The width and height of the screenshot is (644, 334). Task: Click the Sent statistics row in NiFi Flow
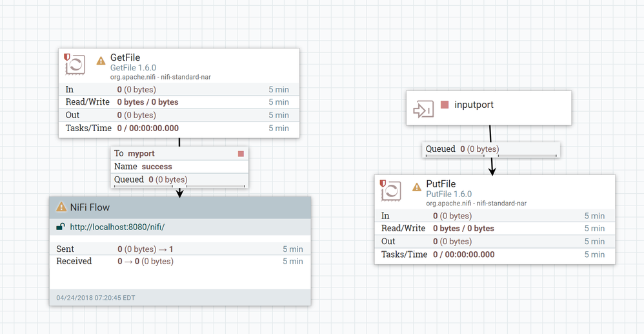[180, 249]
